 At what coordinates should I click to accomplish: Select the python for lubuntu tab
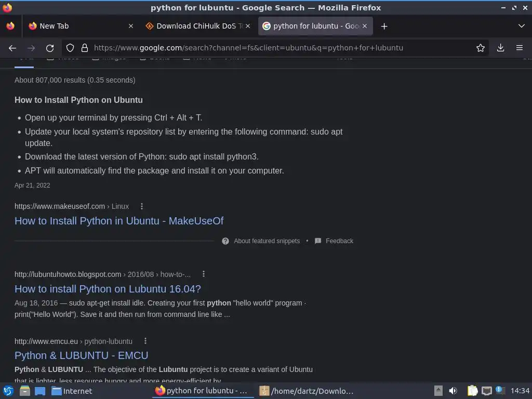click(315, 26)
